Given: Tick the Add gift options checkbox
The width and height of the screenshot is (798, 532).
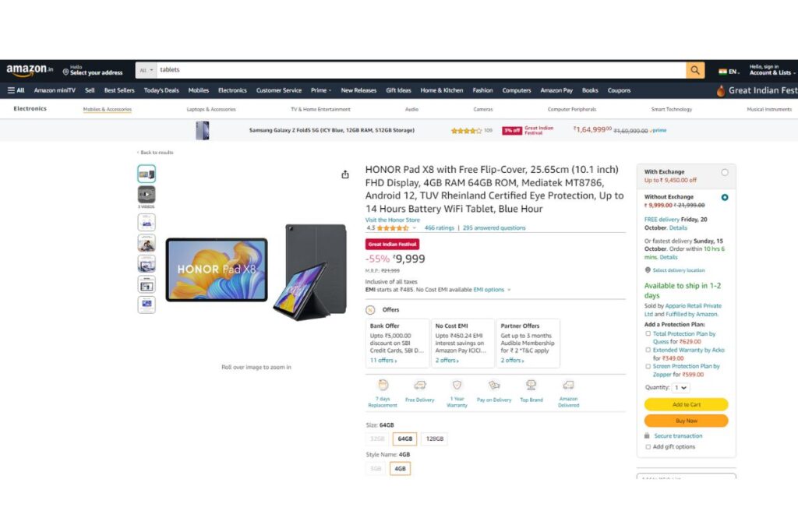Looking at the screenshot, I should coord(648,446).
